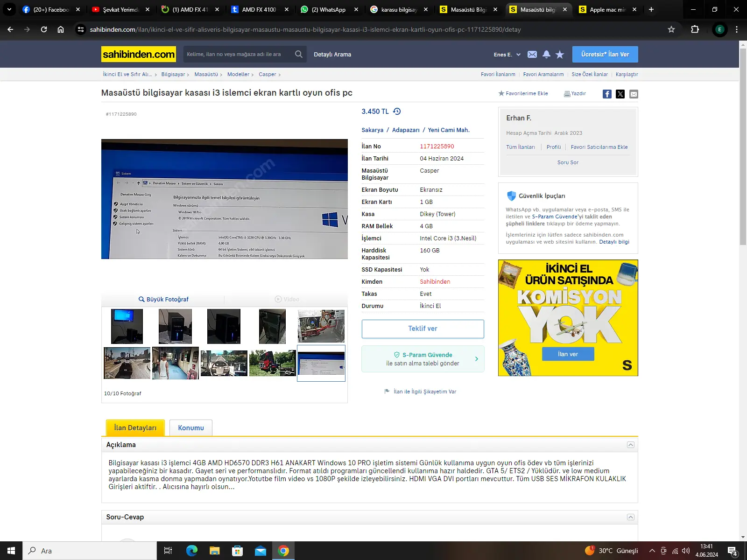This screenshot has width=747, height=560.
Task: Switch to the WhatsApp browser tab
Action: 330,9
